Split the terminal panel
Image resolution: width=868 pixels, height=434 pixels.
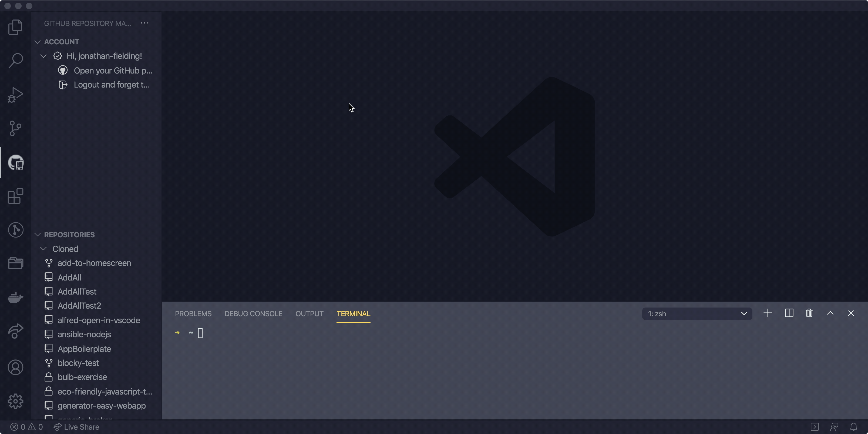[789, 313]
